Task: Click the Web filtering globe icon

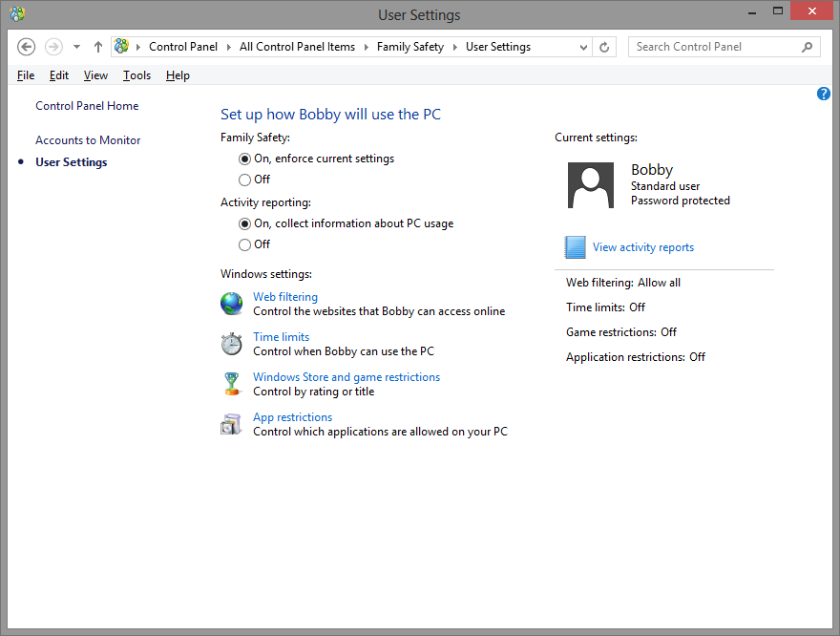Action: click(x=231, y=304)
